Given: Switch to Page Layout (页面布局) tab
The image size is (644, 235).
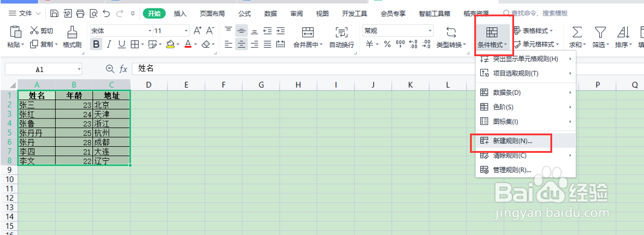Looking at the screenshot, I should tap(212, 13).
